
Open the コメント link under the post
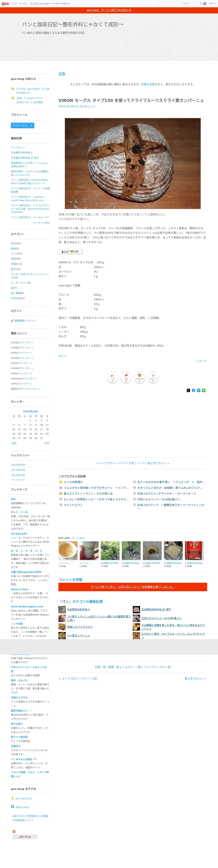(x=202, y=361)
